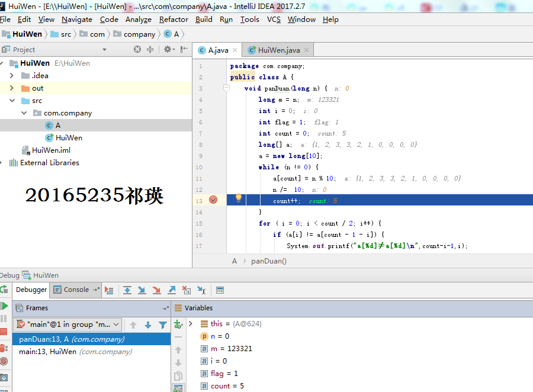The image size is (533, 392).
Task: Click the fold marker at line 3
Action: point(226,88)
